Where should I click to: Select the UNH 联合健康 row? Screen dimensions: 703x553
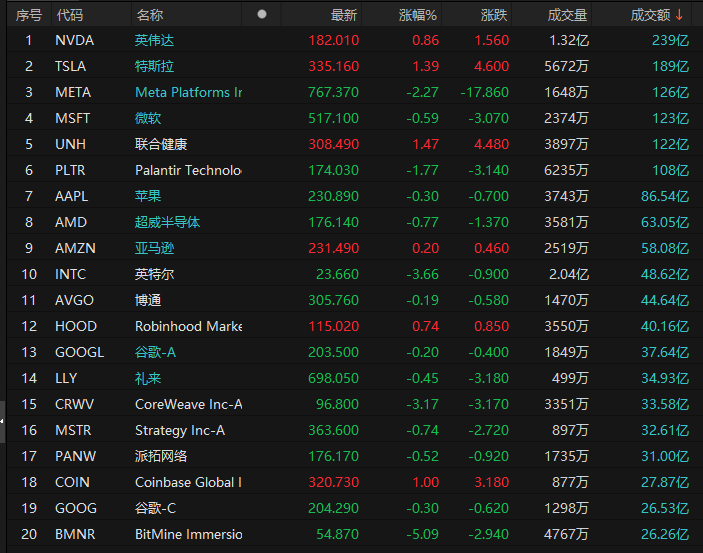pos(355,144)
